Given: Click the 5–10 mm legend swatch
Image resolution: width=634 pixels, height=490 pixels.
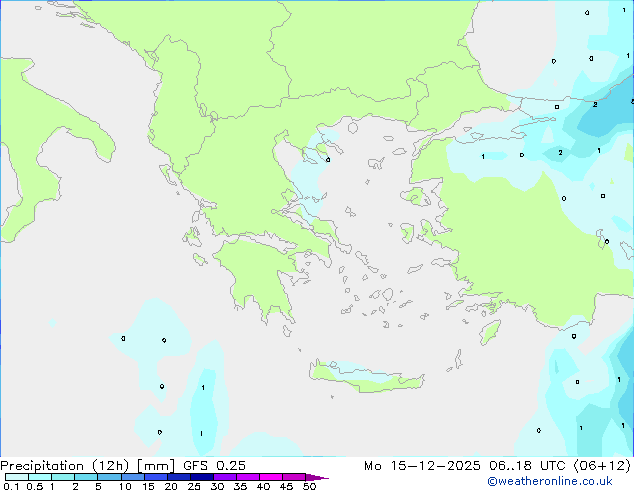Looking at the screenshot, I should click(x=109, y=477).
